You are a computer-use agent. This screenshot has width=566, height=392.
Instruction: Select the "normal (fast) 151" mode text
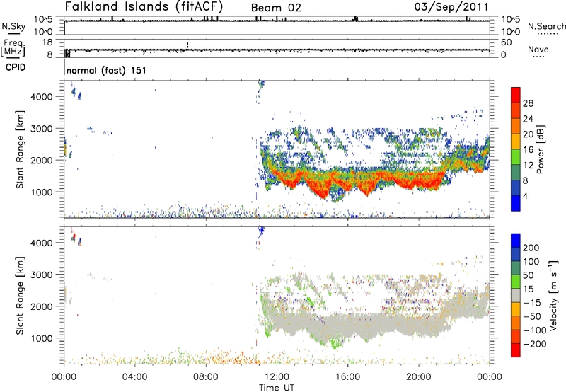click(107, 70)
